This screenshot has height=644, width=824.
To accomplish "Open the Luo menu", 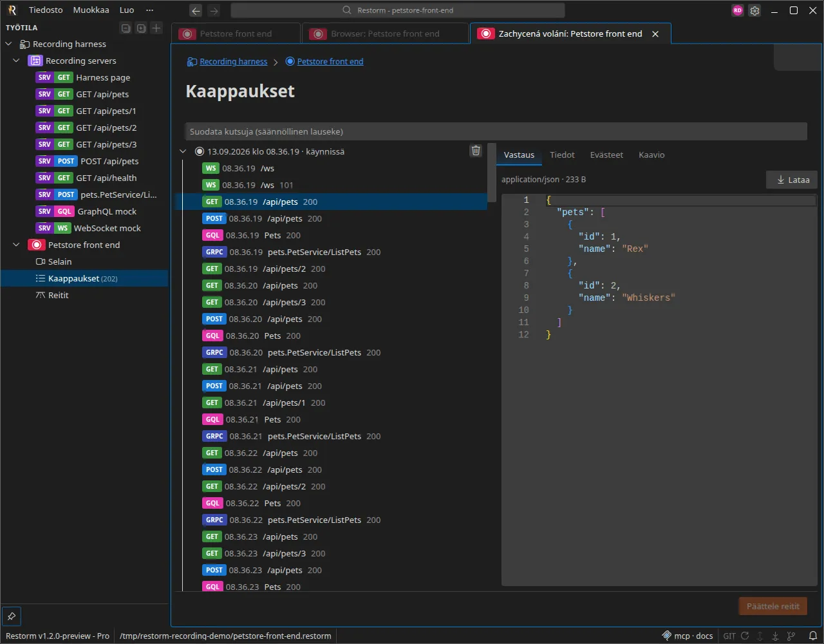I will pos(127,10).
